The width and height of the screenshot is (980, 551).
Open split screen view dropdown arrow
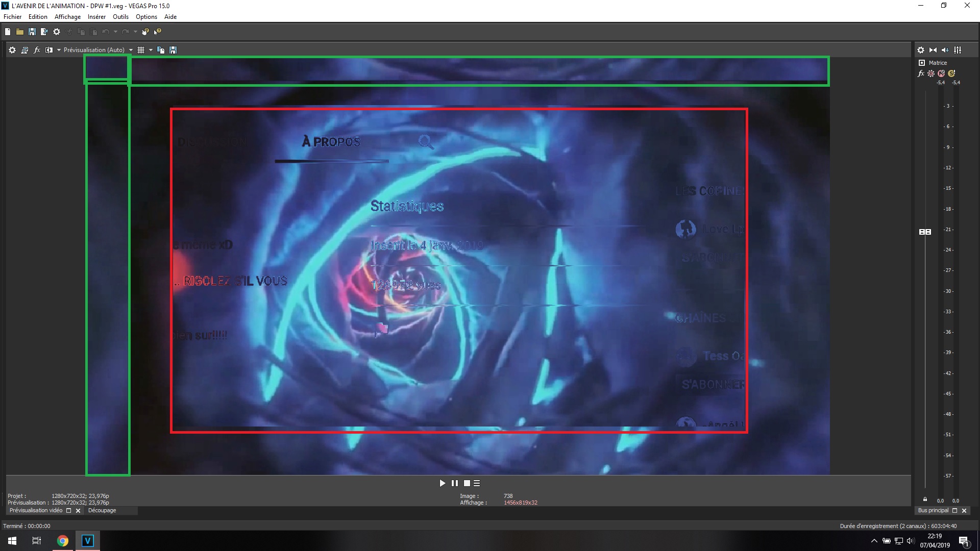click(59, 50)
